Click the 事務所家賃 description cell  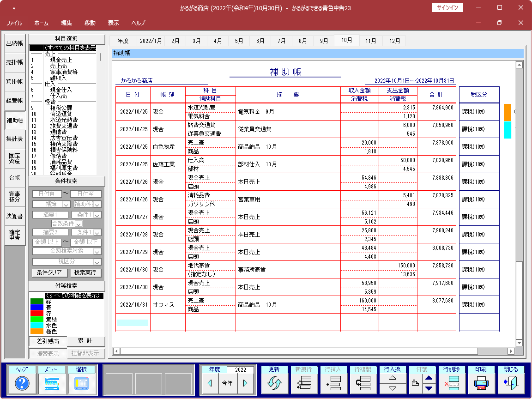point(288,270)
